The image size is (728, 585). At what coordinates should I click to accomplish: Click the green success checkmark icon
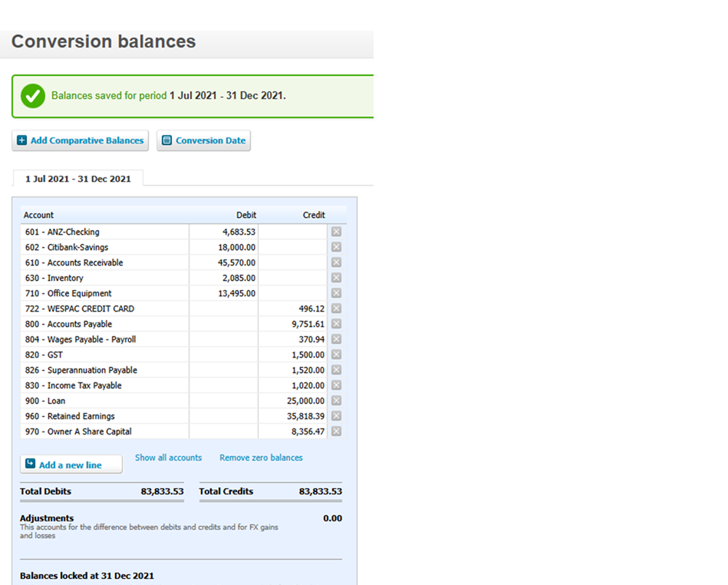[x=33, y=96]
